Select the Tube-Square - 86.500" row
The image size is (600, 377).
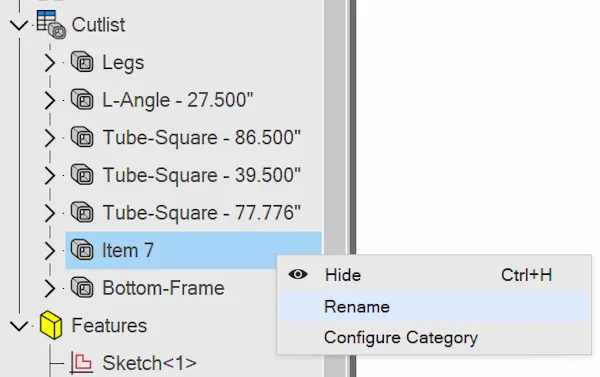pos(202,138)
